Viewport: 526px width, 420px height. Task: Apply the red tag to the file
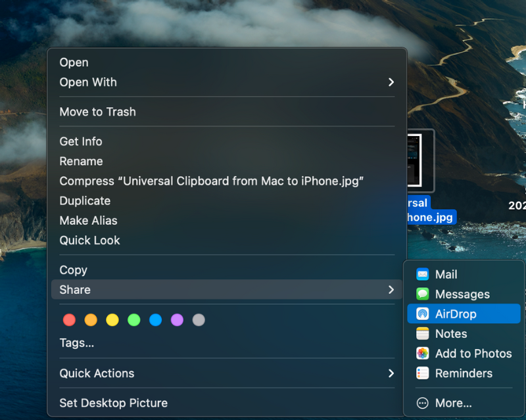click(x=69, y=319)
